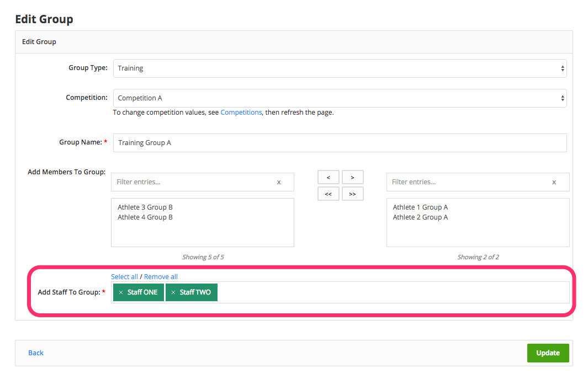
Task: Remove Staff TWO tag
Action: [x=173, y=292]
